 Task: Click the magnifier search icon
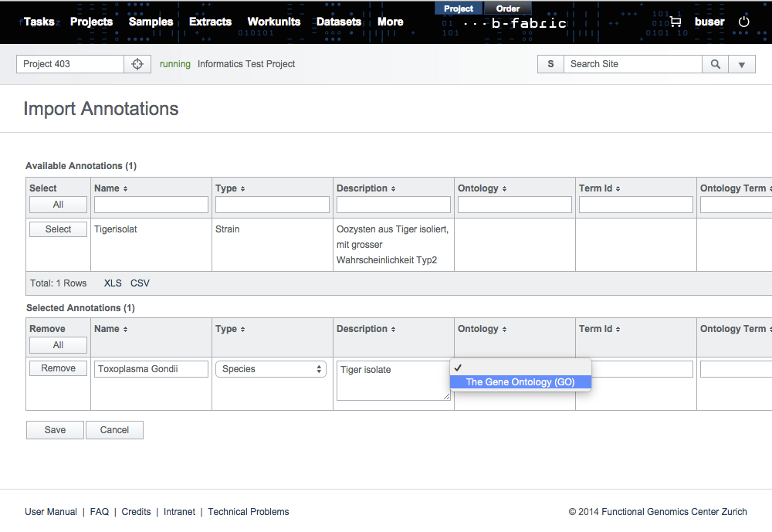(x=716, y=64)
